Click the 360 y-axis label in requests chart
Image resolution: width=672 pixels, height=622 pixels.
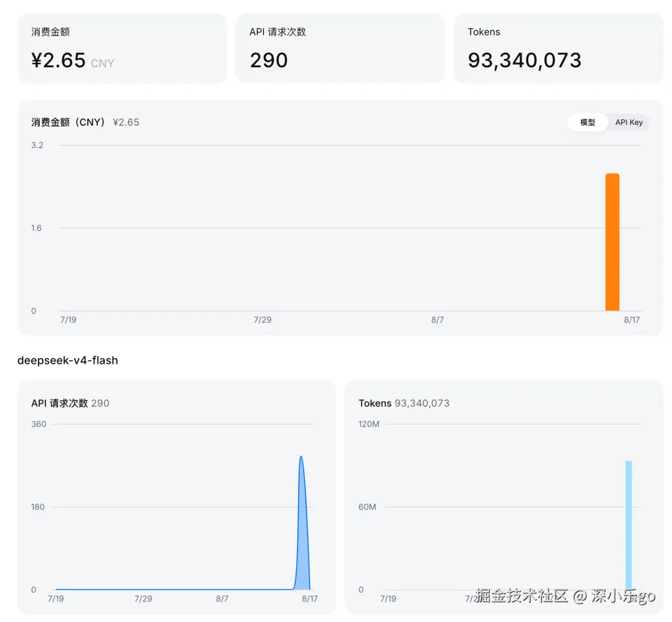pos(39,424)
